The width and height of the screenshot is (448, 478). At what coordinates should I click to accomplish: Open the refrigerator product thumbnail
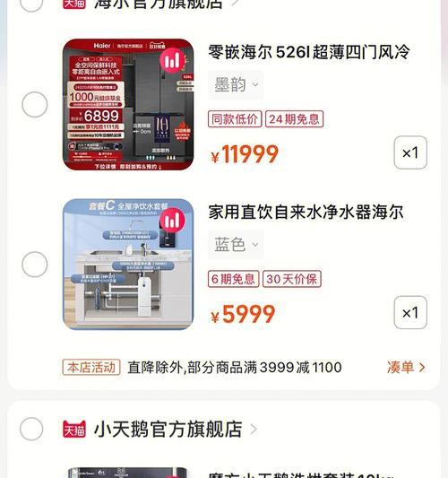(128, 104)
